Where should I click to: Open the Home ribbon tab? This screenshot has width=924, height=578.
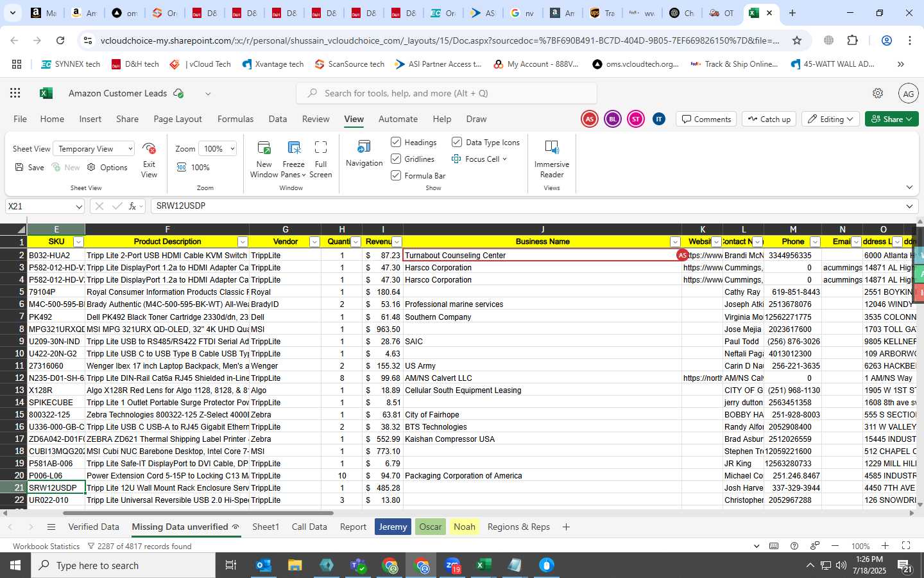click(52, 119)
